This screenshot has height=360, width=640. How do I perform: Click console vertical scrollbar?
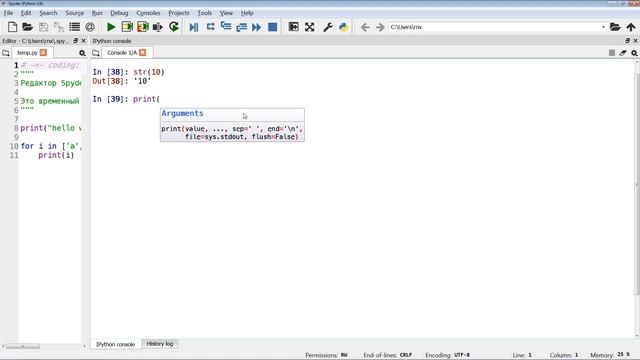(x=637, y=184)
